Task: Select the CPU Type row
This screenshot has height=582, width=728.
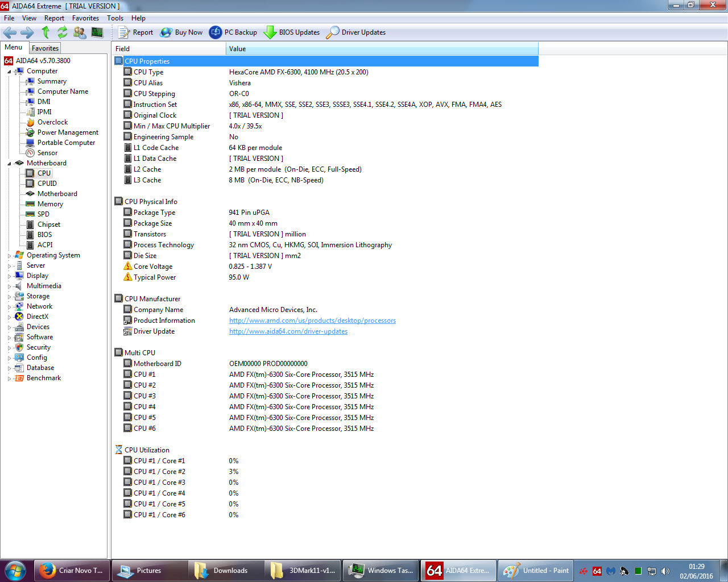Action: click(x=326, y=72)
